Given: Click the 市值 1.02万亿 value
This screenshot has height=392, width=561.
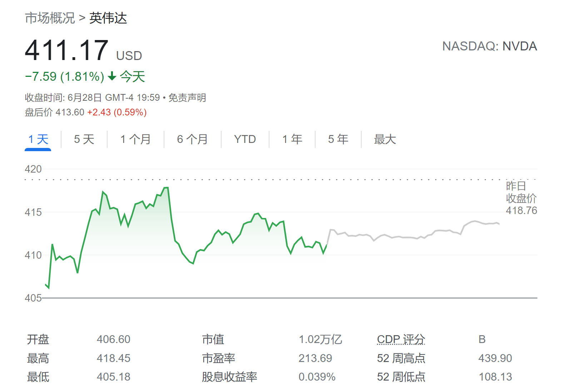Looking at the screenshot, I should pyautogui.click(x=320, y=339).
